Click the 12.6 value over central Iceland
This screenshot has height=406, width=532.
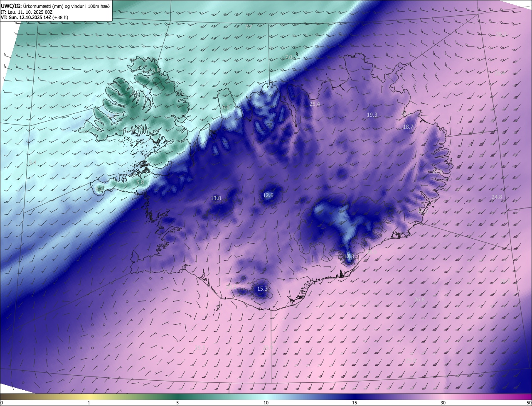point(268,196)
